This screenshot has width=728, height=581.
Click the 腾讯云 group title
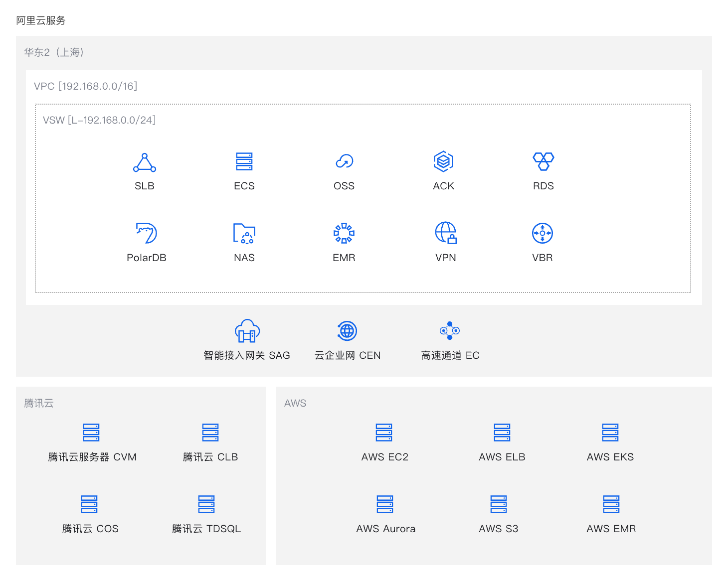click(39, 403)
